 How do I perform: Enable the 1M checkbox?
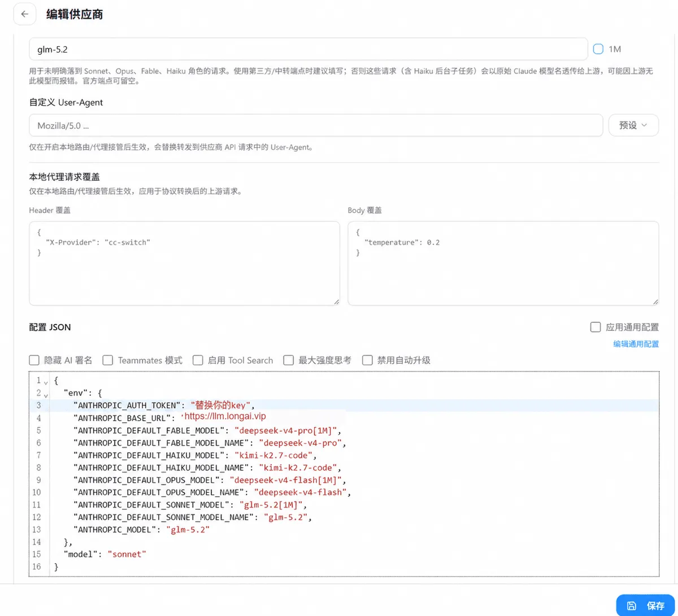coord(598,49)
